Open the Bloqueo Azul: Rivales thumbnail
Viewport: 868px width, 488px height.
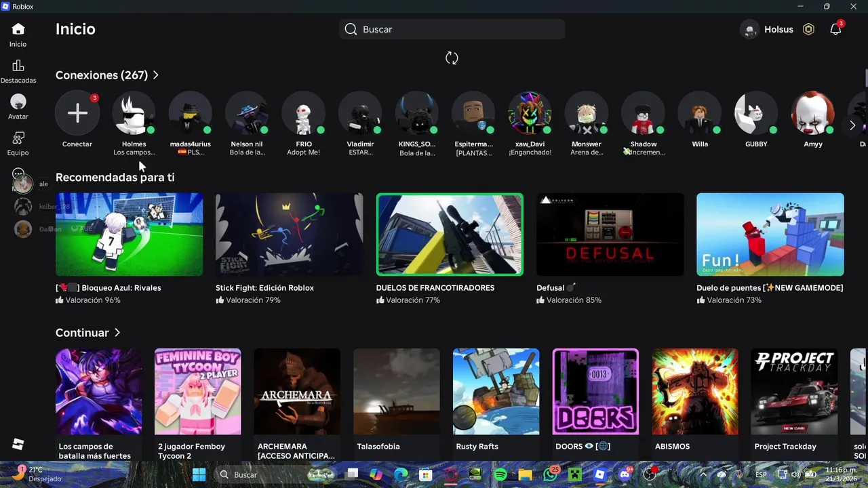click(129, 235)
